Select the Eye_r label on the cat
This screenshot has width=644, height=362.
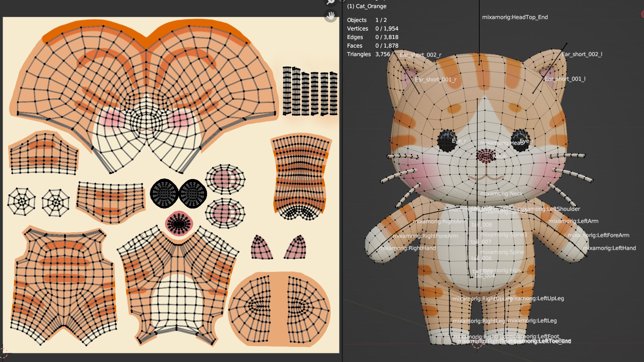pos(459,141)
